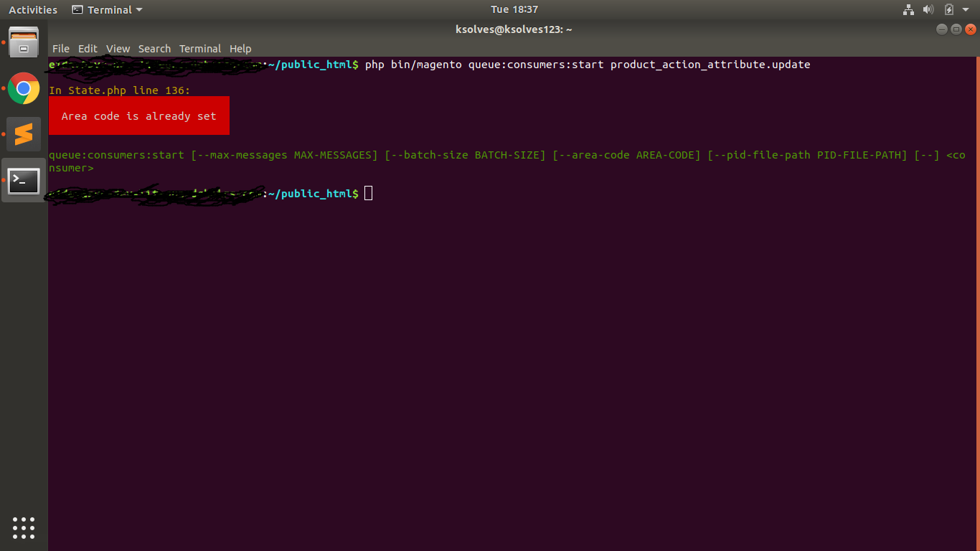Open the File menu of the terminal
The width and height of the screenshot is (980, 551).
point(60,49)
